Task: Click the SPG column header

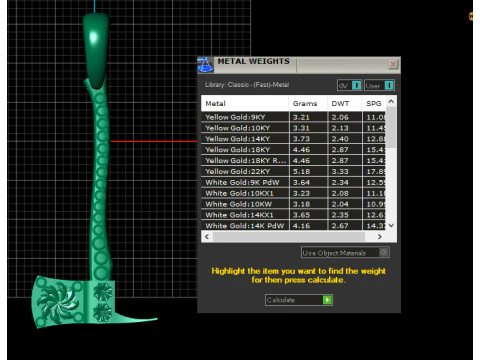Action: [x=374, y=103]
